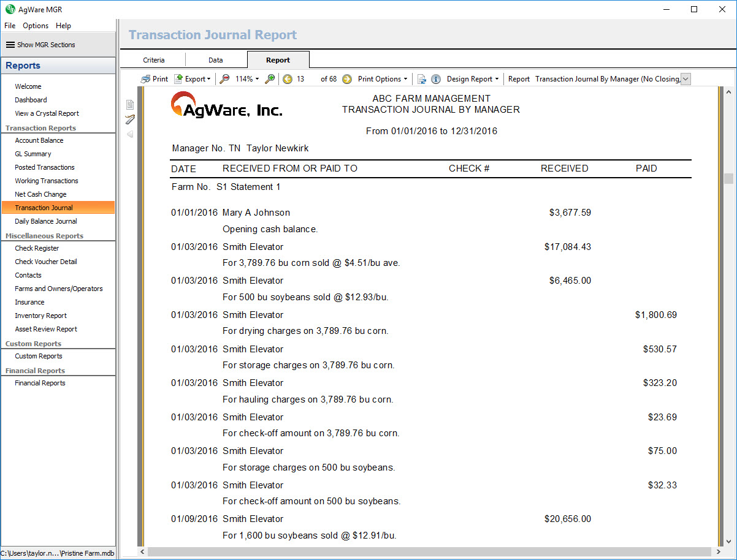
Task: Toggle Show MGR Sections hamburger button
Action: tap(10, 45)
